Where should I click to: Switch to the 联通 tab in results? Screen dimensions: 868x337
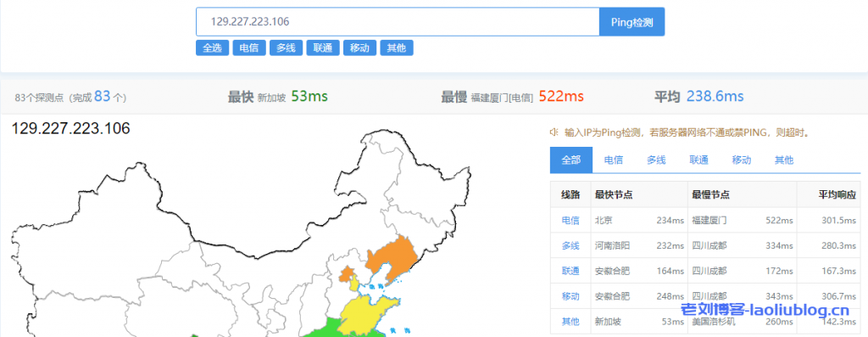point(698,160)
